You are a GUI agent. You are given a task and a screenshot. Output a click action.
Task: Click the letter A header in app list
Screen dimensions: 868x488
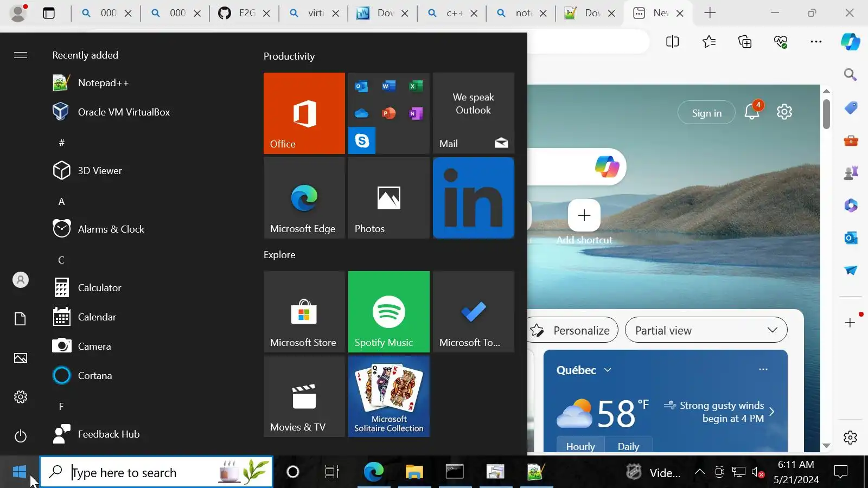61,202
